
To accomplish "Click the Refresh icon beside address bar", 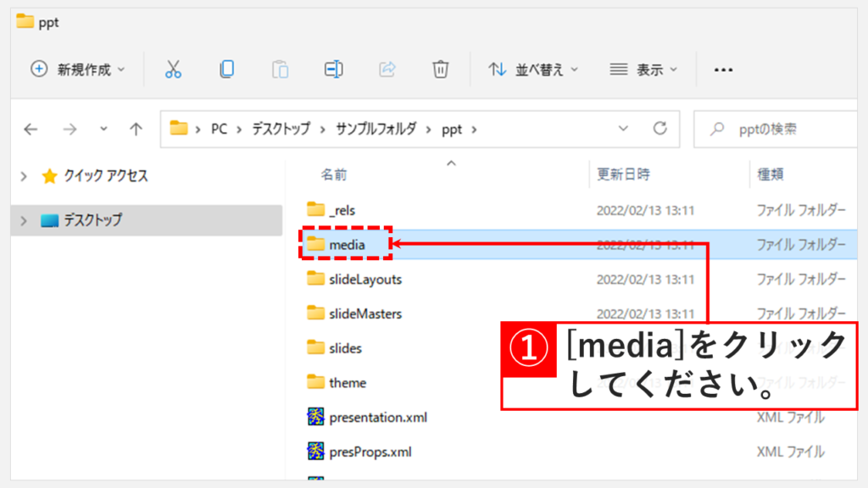I will click(x=659, y=129).
